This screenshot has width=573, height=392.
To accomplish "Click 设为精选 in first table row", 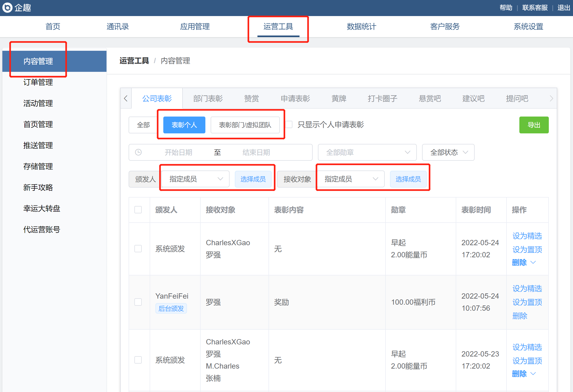I will 527,236.
